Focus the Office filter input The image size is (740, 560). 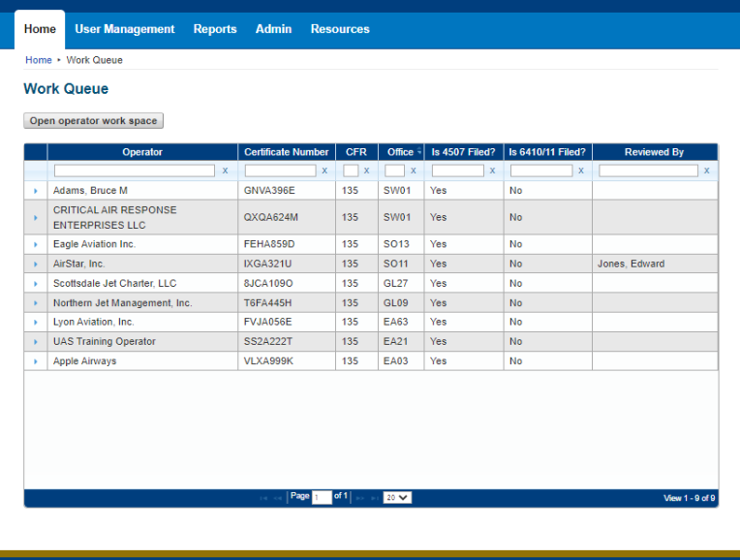tap(394, 171)
